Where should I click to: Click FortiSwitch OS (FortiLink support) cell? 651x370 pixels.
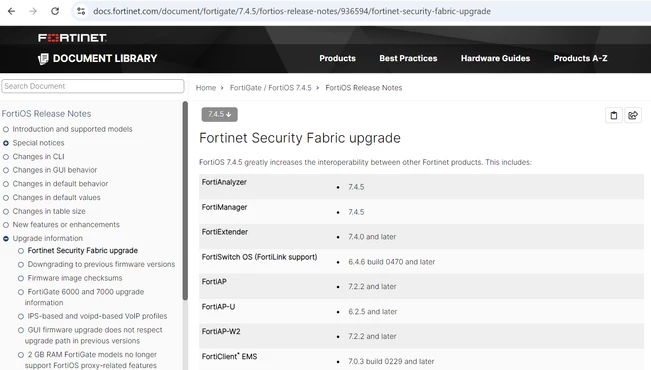click(x=259, y=257)
